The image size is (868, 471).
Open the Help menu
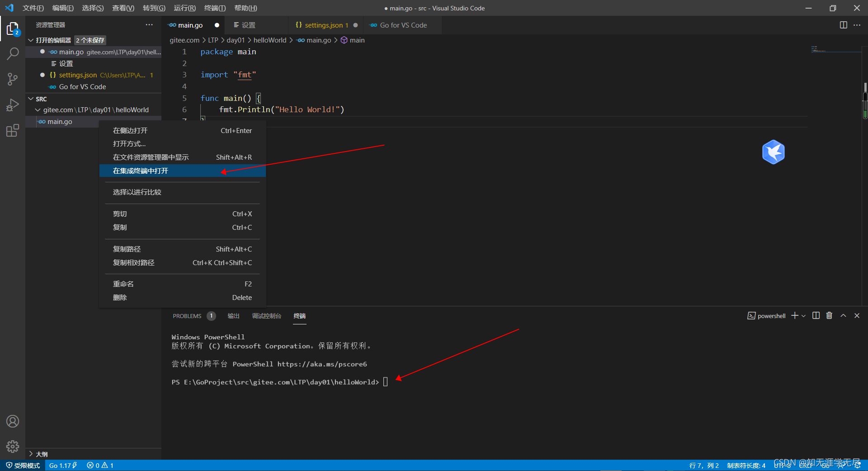click(x=245, y=8)
